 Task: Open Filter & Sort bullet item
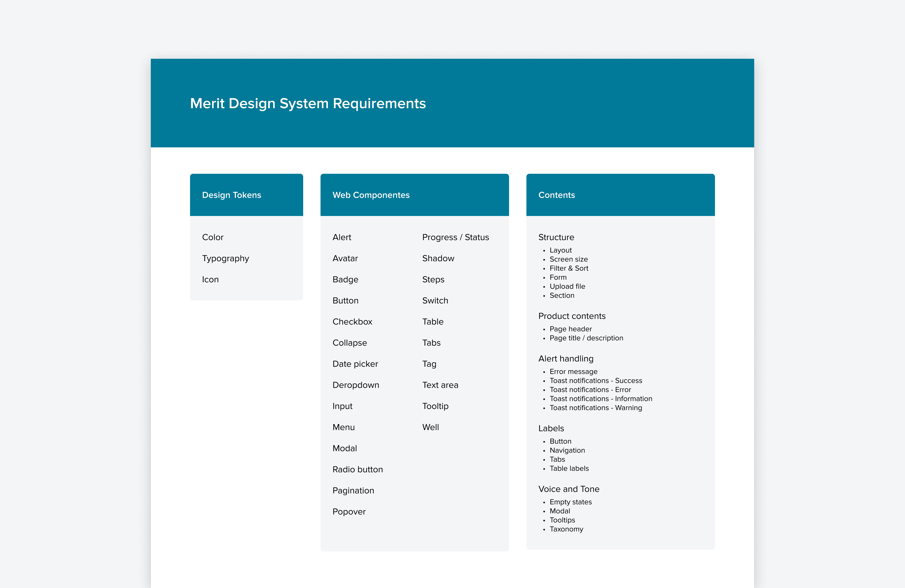pos(568,268)
